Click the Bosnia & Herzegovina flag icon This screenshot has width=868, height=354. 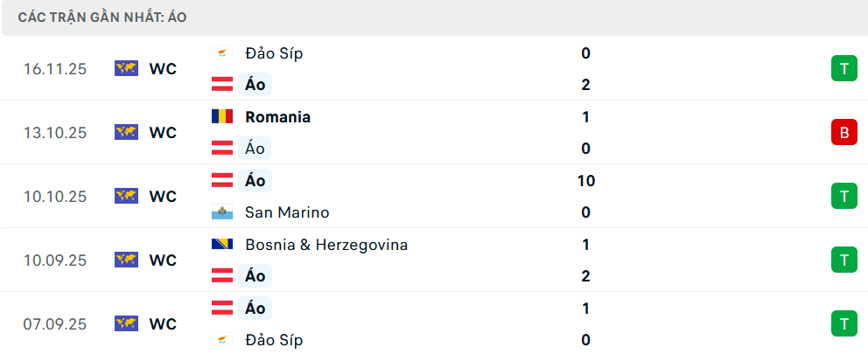pyautogui.click(x=222, y=245)
